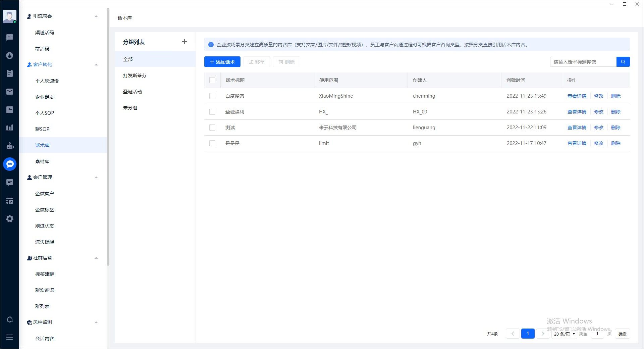Add a new group with plus icon

point(184,42)
